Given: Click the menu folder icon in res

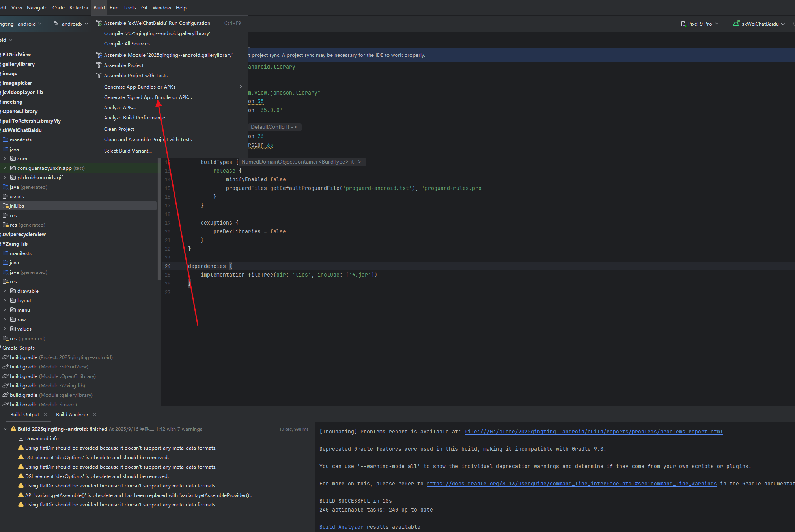Looking at the screenshot, I should click(13, 310).
